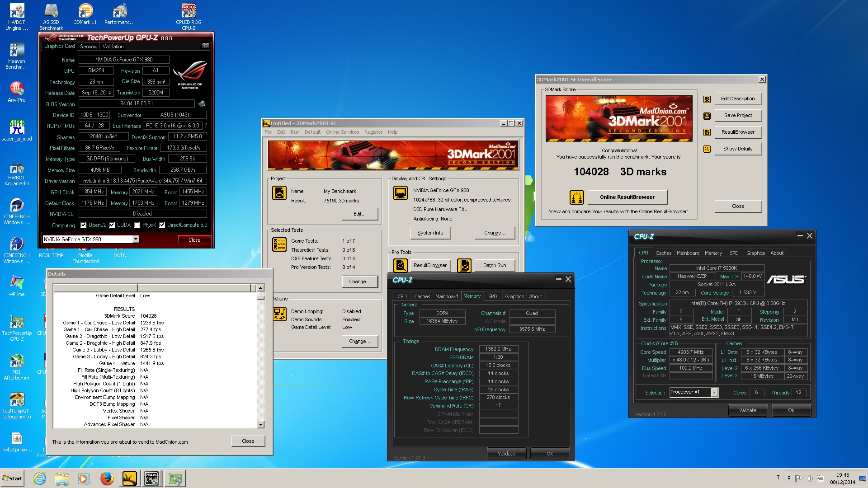Screen dimensions: 868x488
Task: Click Details list scrollbar up arrow
Action: 260,288
